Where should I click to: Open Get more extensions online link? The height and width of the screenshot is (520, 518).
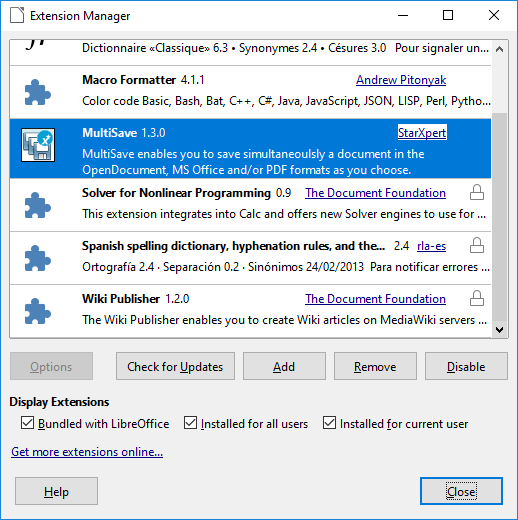click(x=87, y=452)
